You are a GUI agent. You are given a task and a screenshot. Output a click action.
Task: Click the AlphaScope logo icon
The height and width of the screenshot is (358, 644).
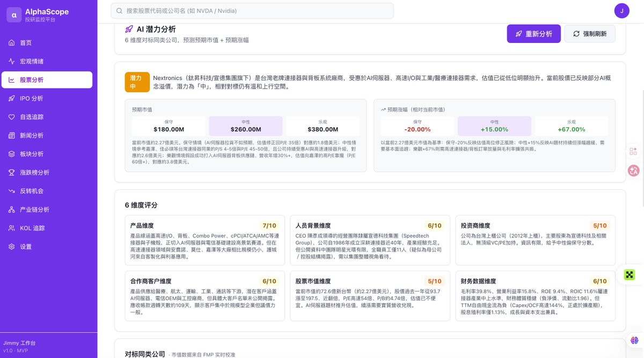coord(13,14)
